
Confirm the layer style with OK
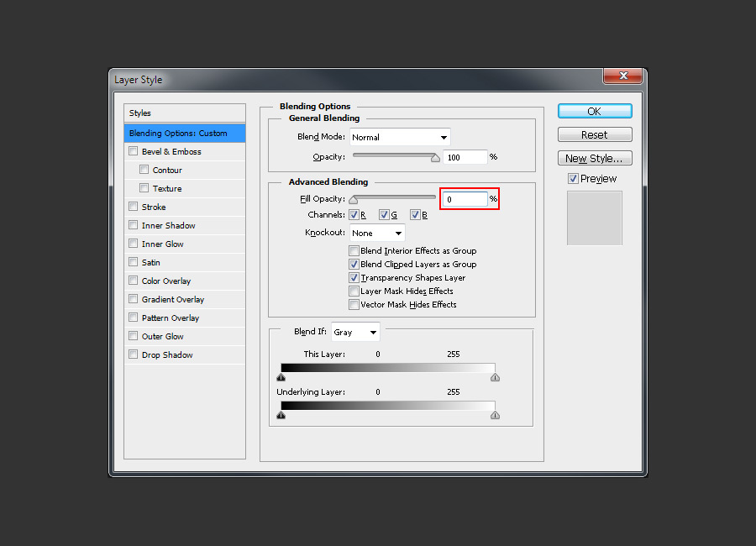tap(594, 110)
